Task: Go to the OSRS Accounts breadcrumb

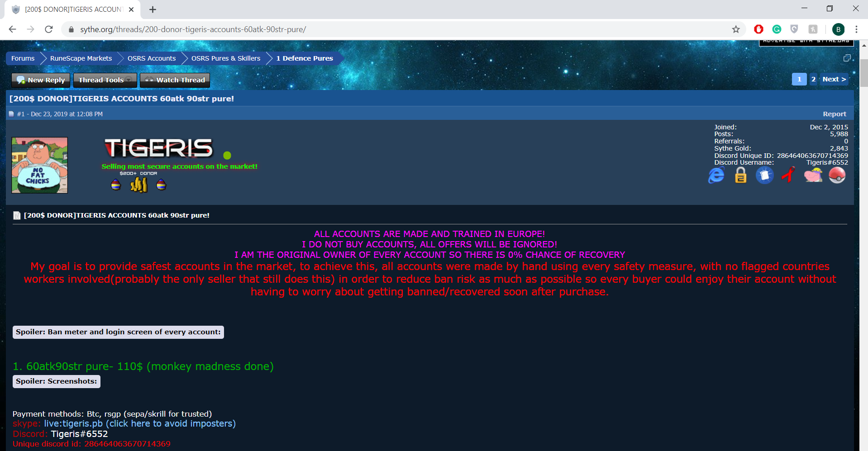Action: pyautogui.click(x=152, y=58)
